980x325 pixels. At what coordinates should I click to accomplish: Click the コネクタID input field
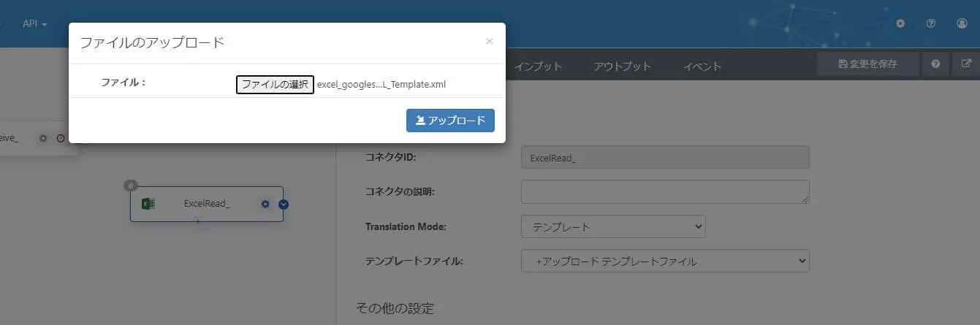pyautogui.click(x=665, y=157)
